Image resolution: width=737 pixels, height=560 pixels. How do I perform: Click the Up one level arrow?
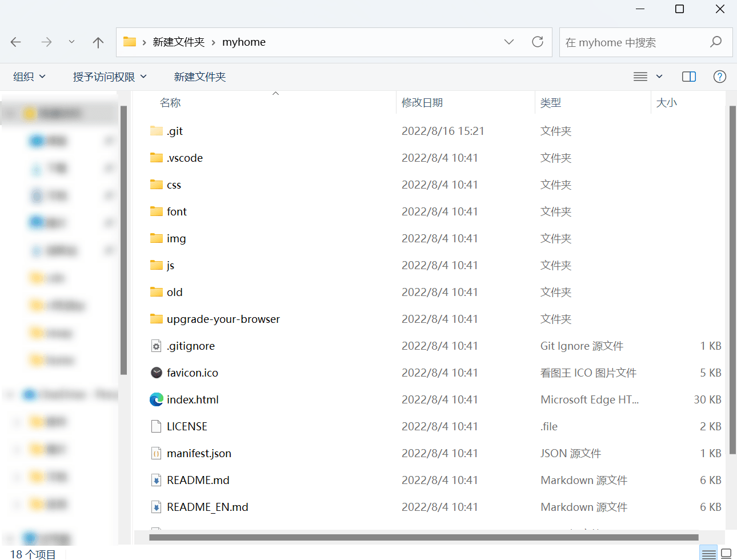coord(98,42)
